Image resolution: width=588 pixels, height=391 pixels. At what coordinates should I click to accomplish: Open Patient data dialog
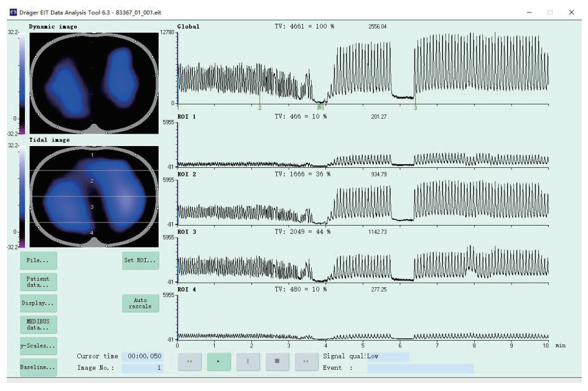38,282
